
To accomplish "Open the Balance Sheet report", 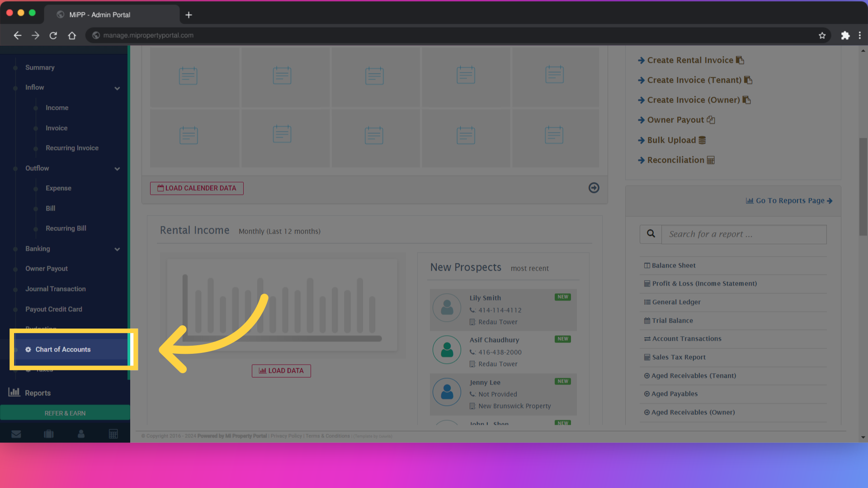I will tap(673, 265).
